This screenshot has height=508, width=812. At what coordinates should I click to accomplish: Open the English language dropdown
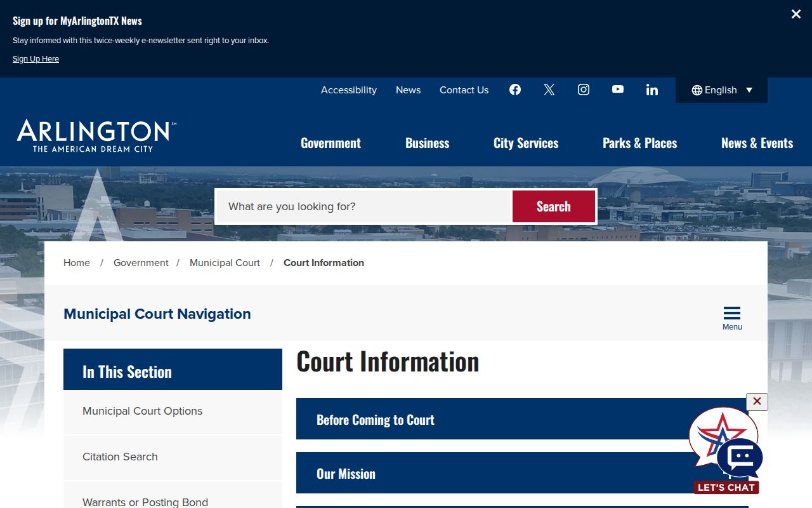click(721, 90)
